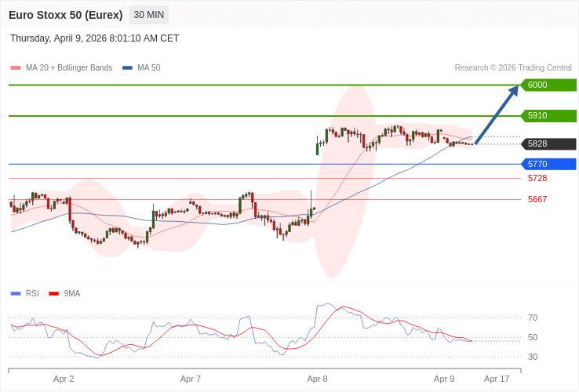This screenshot has width=579, height=392.
Task: Click the MA 50 blue legend swatch
Action: (127, 68)
